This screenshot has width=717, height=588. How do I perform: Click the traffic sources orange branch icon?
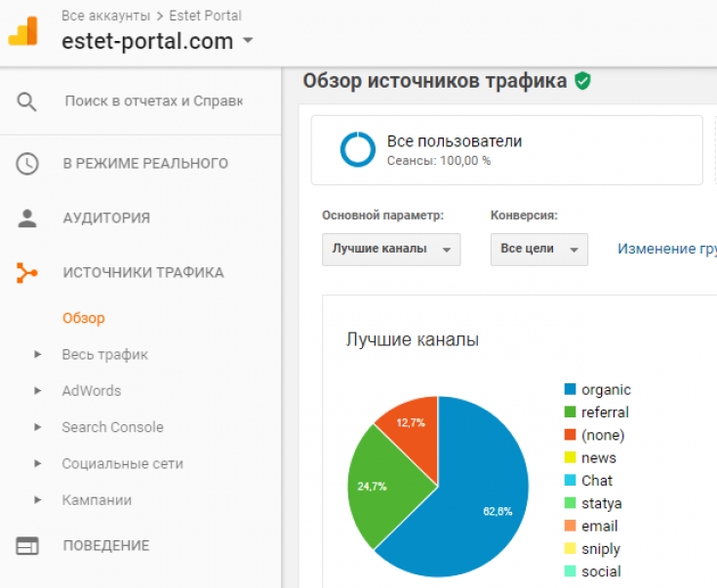[26, 273]
